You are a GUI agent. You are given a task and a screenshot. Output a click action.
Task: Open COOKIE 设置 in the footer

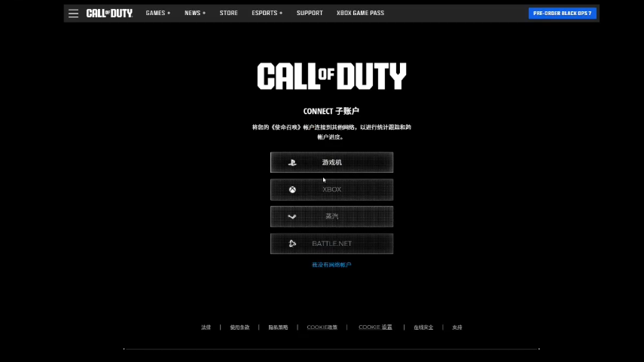tap(375, 327)
